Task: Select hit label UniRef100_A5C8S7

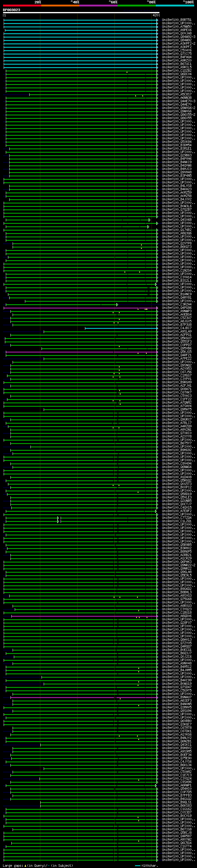Action: (x=176, y=95)
